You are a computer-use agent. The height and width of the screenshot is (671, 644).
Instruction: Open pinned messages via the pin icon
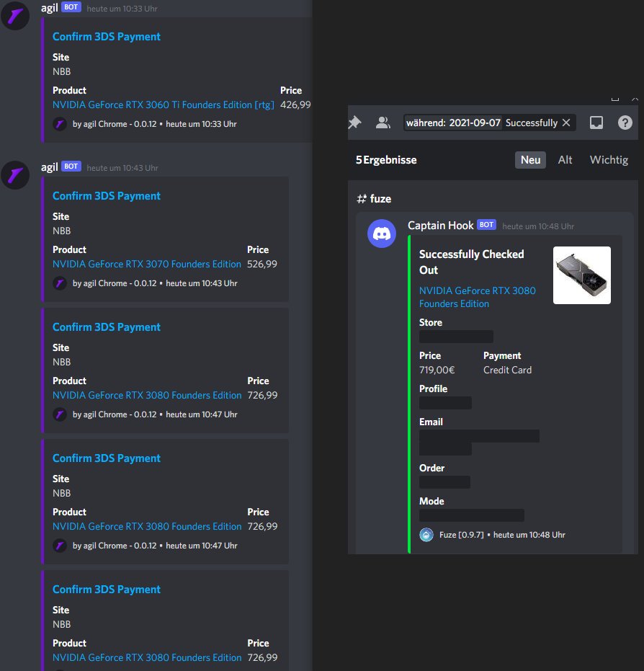click(x=354, y=123)
